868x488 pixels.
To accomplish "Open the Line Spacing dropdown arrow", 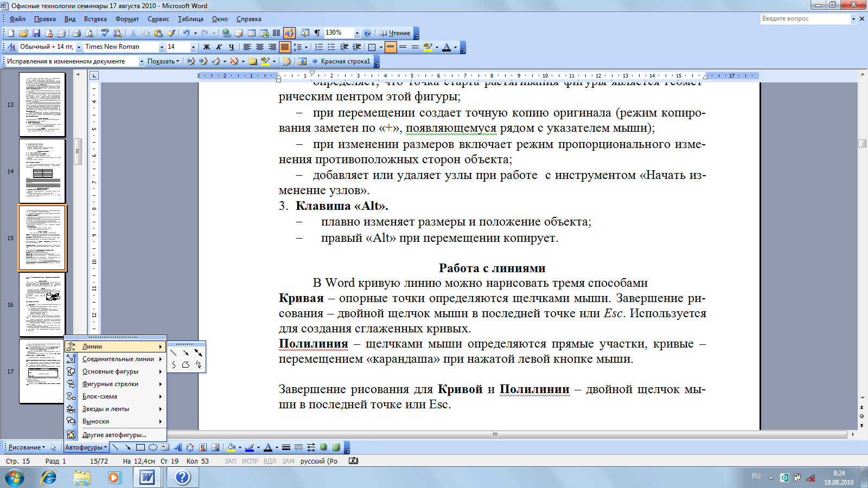I will [306, 47].
